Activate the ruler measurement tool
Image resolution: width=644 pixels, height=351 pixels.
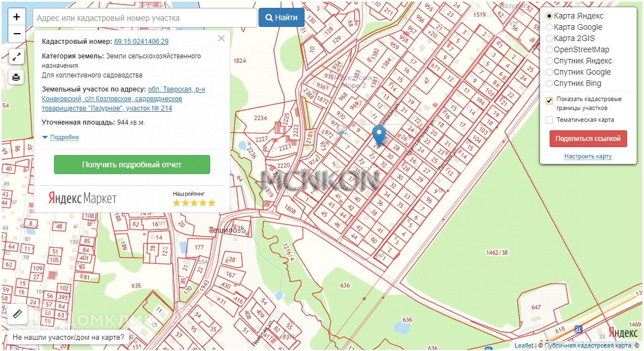pyautogui.click(x=17, y=314)
